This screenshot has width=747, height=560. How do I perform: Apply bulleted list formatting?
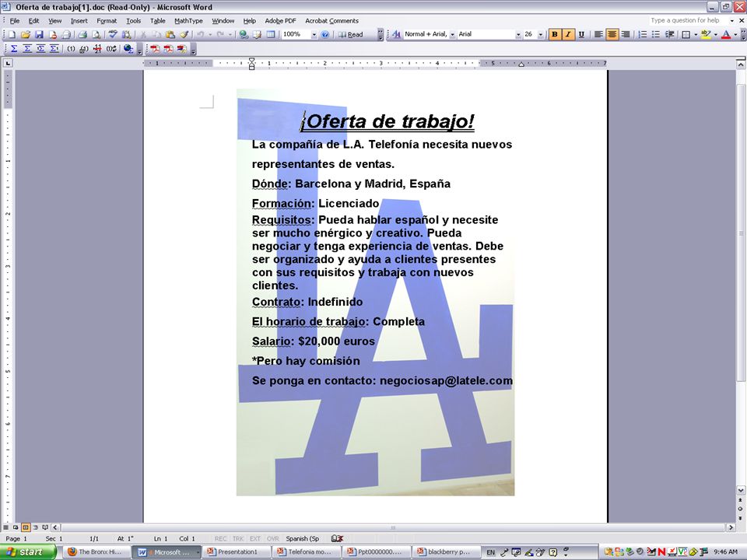pyautogui.click(x=656, y=34)
